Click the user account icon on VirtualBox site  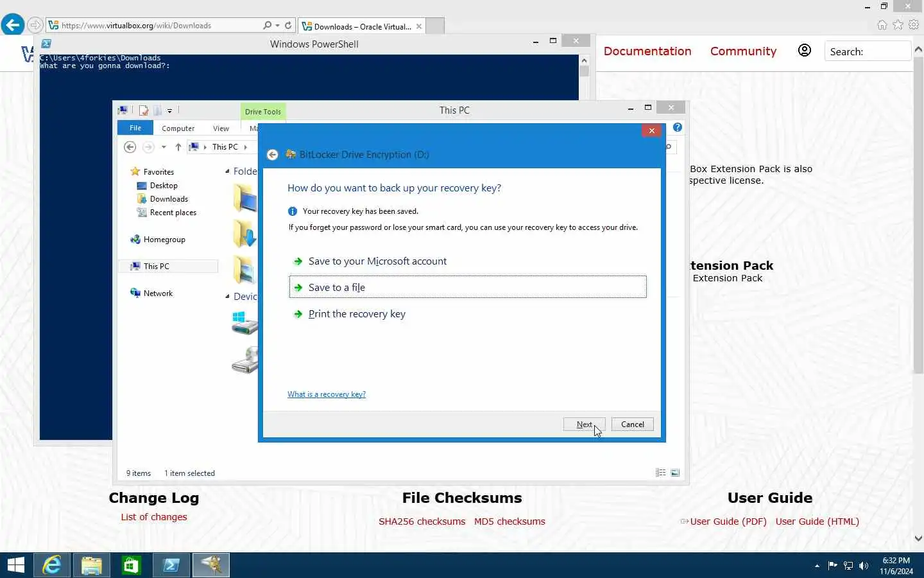point(804,51)
